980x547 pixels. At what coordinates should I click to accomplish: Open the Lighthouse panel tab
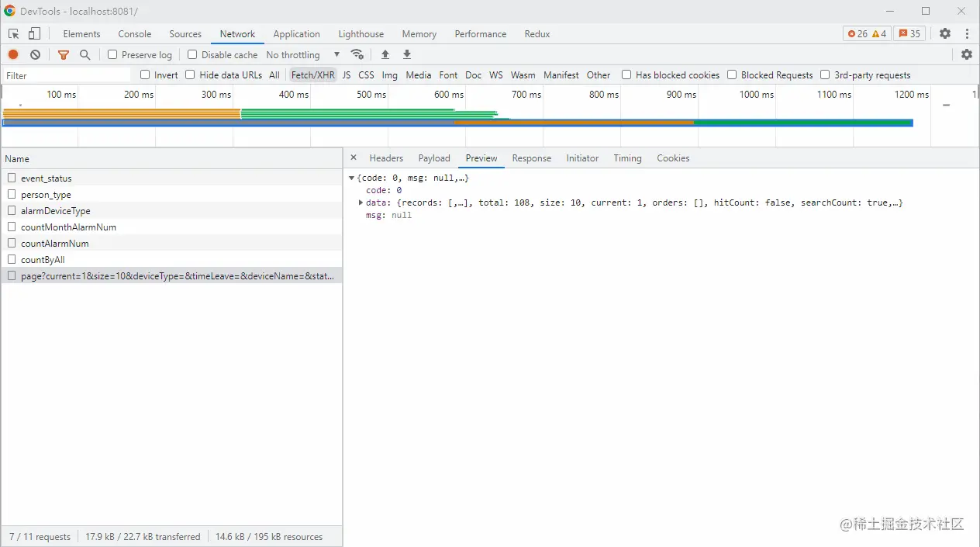point(361,34)
